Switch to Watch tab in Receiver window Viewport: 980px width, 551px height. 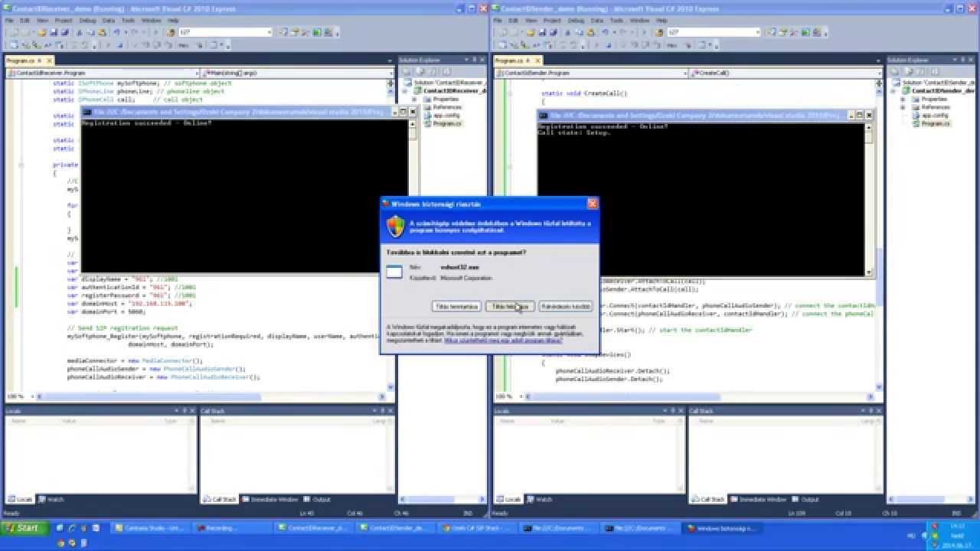click(x=51, y=499)
